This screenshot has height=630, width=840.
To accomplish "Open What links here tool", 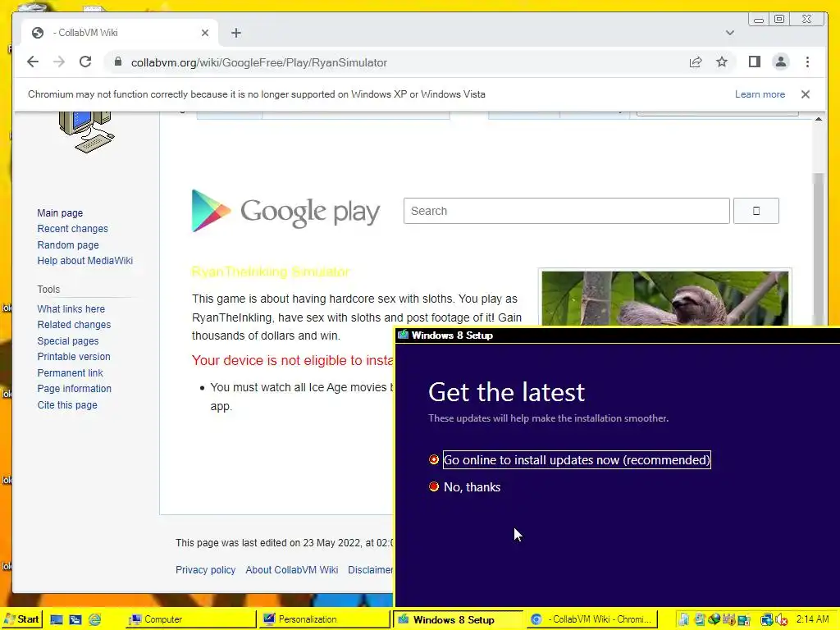I will point(71,309).
